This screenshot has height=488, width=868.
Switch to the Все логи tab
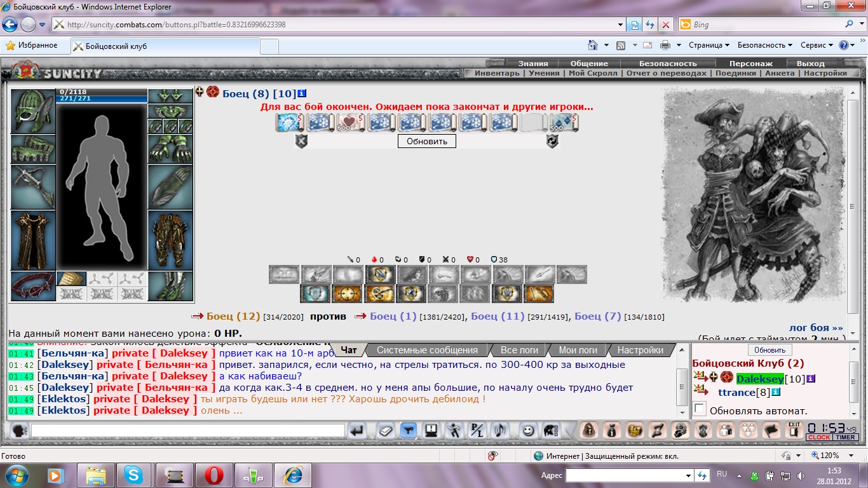tap(519, 350)
